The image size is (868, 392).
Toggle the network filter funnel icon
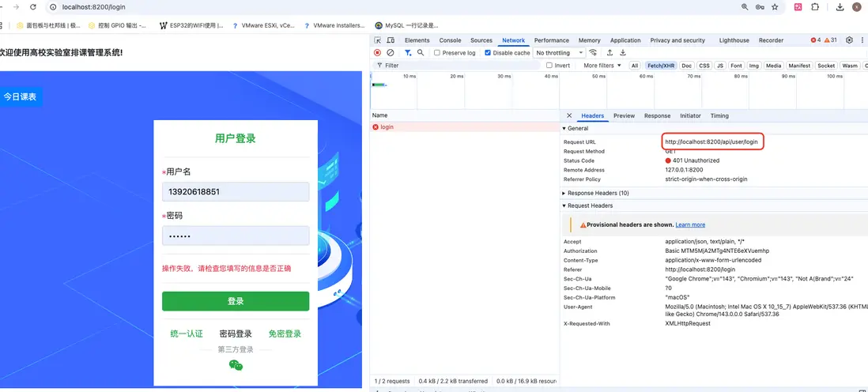(408, 53)
